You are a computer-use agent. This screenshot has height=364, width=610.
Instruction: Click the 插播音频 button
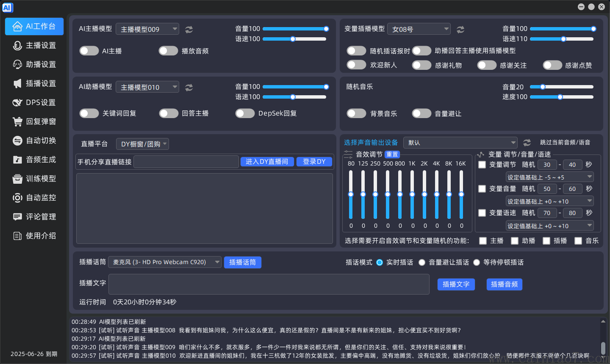click(x=504, y=284)
